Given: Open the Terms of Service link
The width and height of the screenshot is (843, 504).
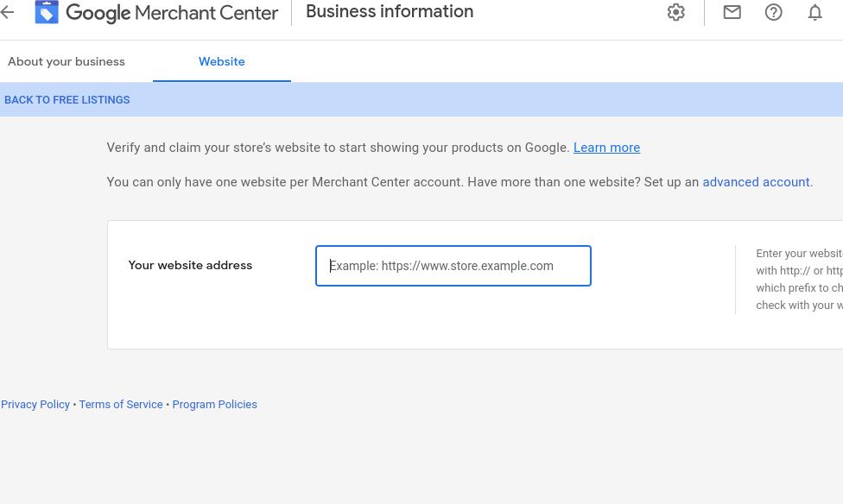Looking at the screenshot, I should click(121, 404).
